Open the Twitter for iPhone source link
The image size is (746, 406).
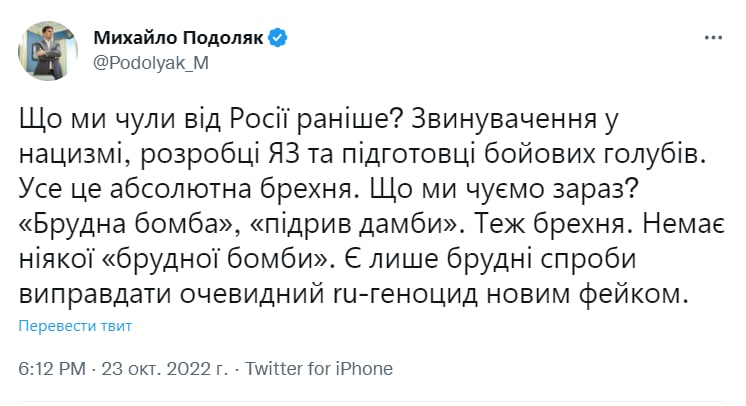click(x=319, y=369)
